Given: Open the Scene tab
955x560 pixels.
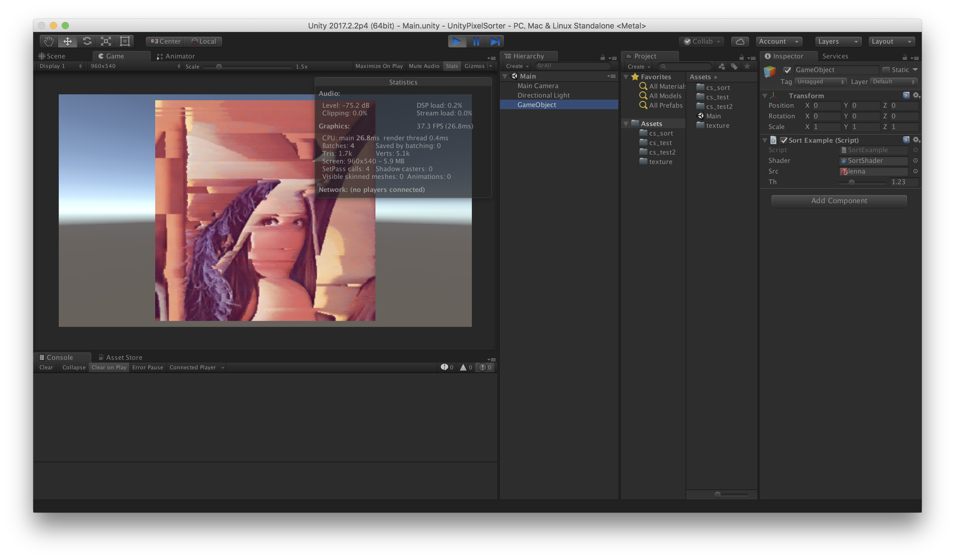Looking at the screenshot, I should tap(55, 55).
